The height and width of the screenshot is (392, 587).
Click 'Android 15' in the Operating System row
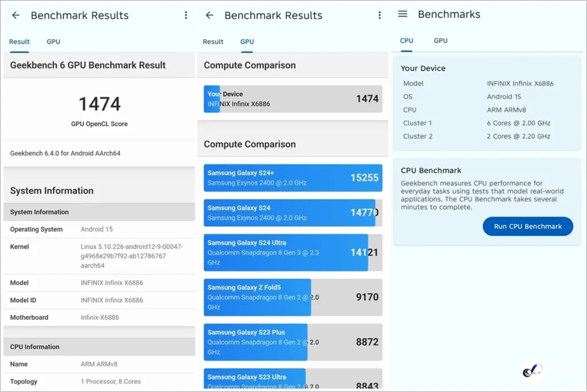coord(96,229)
